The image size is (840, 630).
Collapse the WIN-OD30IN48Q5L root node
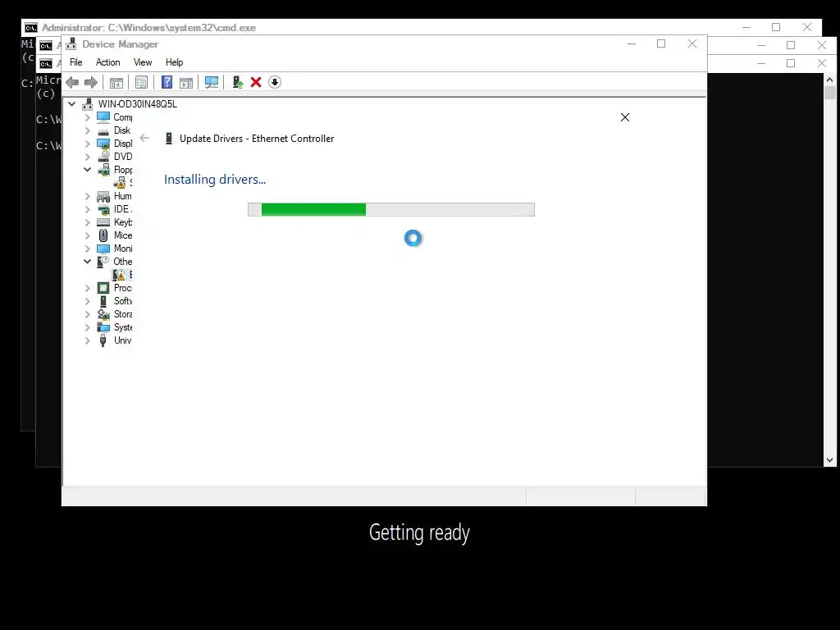pyautogui.click(x=72, y=104)
